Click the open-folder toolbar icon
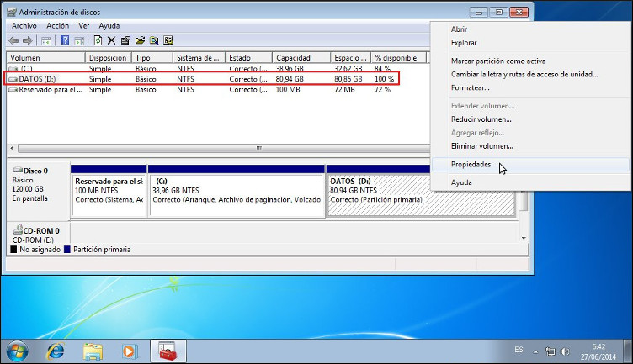Viewport: 633px width, 364px height. tap(140, 40)
